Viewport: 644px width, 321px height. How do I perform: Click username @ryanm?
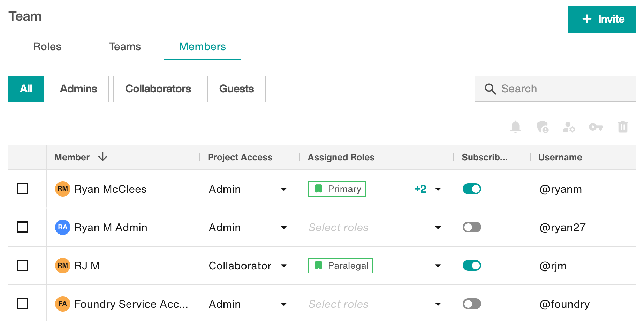(561, 189)
